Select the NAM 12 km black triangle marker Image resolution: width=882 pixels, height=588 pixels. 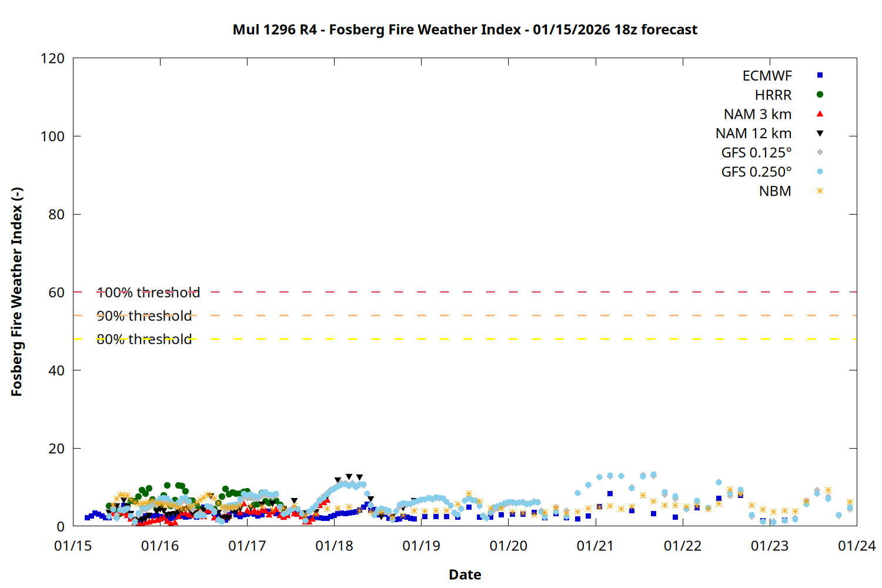tap(820, 133)
